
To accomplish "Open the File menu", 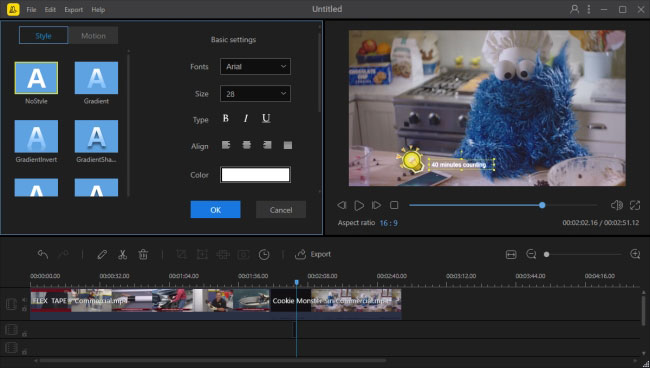I will (x=31, y=10).
